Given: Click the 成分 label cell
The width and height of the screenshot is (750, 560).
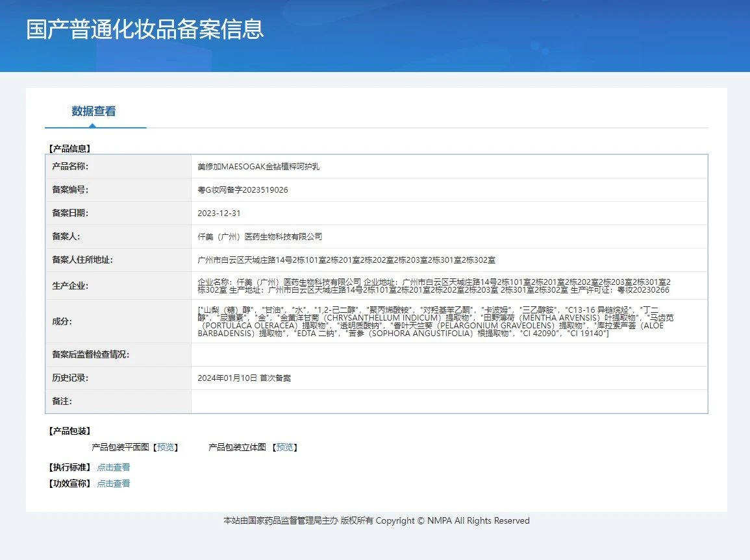Looking at the screenshot, I should [x=118, y=321].
